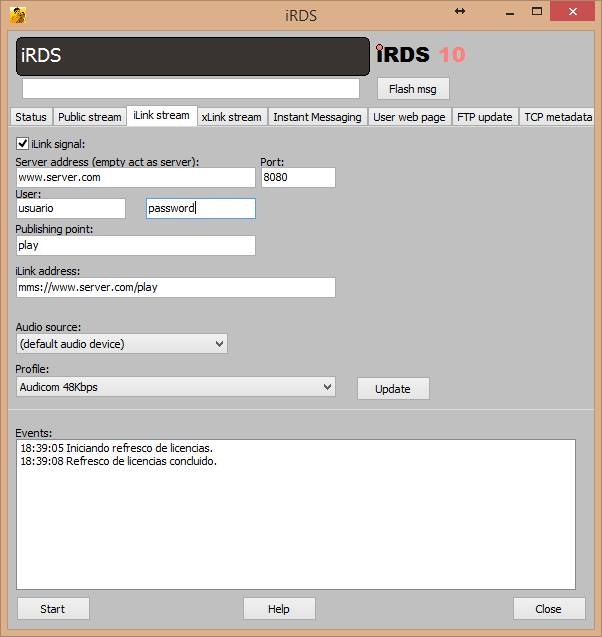
Task: Minimize the iRDS window
Action: (x=510, y=12)
